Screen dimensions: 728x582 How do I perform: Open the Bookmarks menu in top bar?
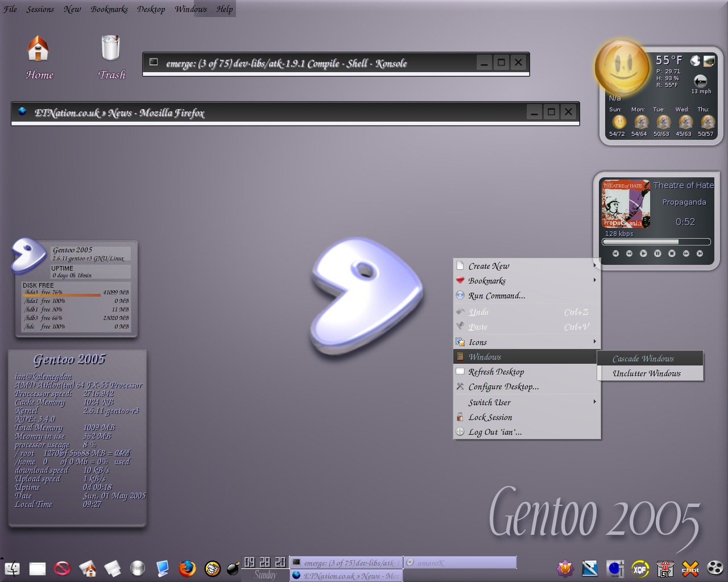coord(109,9)
